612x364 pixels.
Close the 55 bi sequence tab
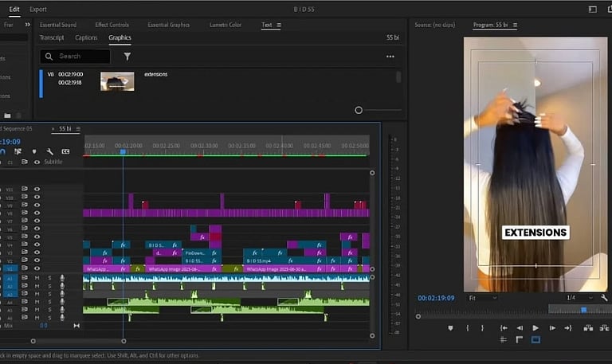pos(53,129)
